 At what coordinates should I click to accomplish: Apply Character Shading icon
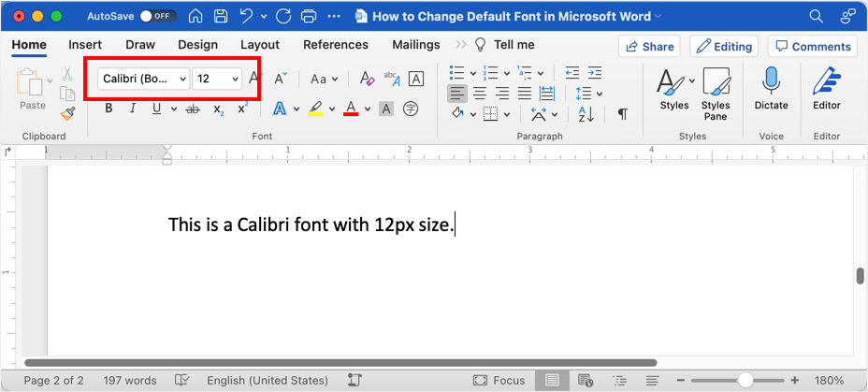click(x=386, y=109)
